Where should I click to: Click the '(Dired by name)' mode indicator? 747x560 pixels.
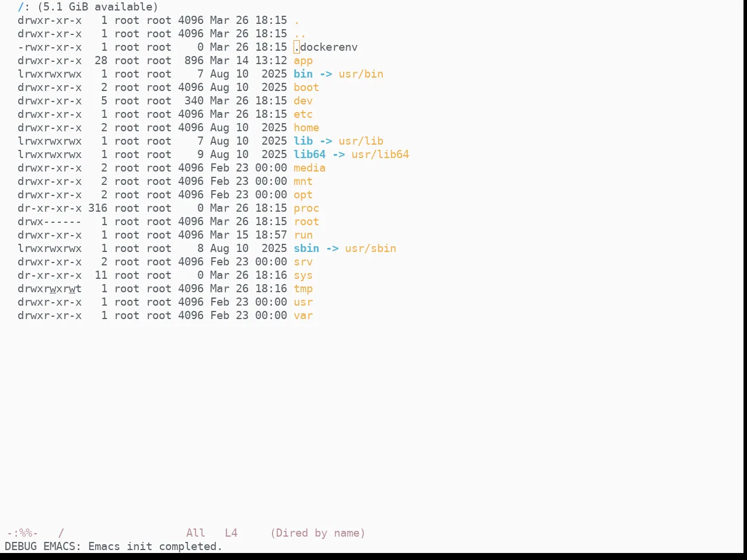(317, 533)
